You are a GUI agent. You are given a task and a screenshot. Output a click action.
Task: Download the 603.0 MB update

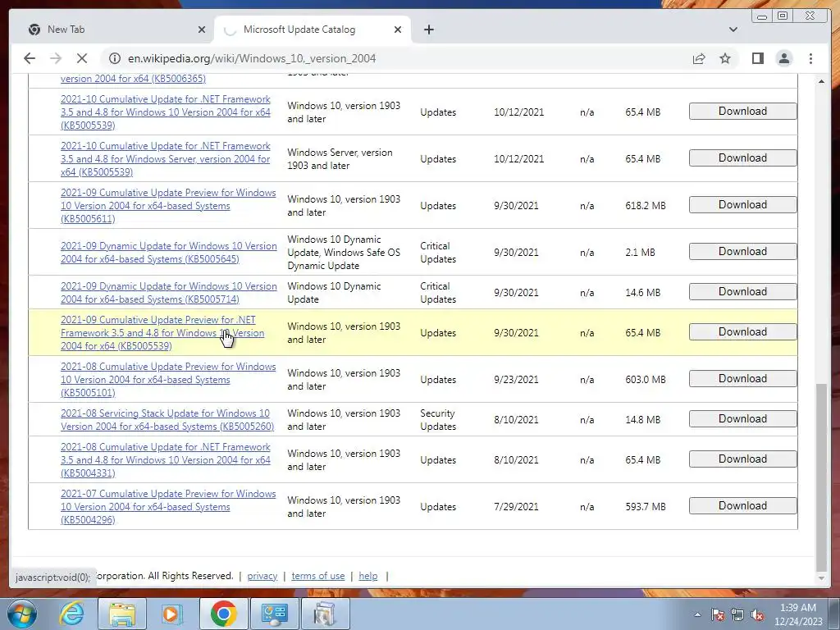point(742,378)
